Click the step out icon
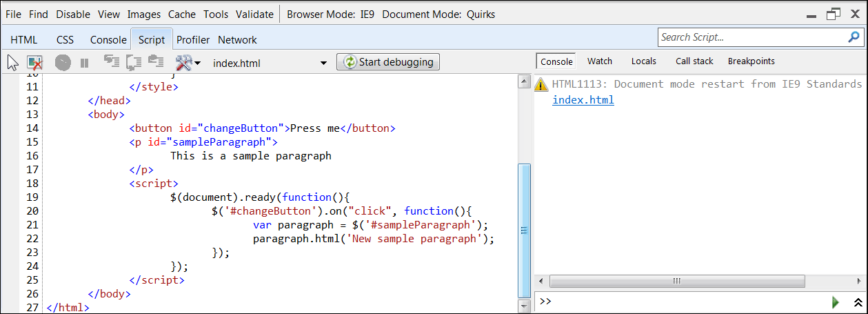 tap(157, 63)
